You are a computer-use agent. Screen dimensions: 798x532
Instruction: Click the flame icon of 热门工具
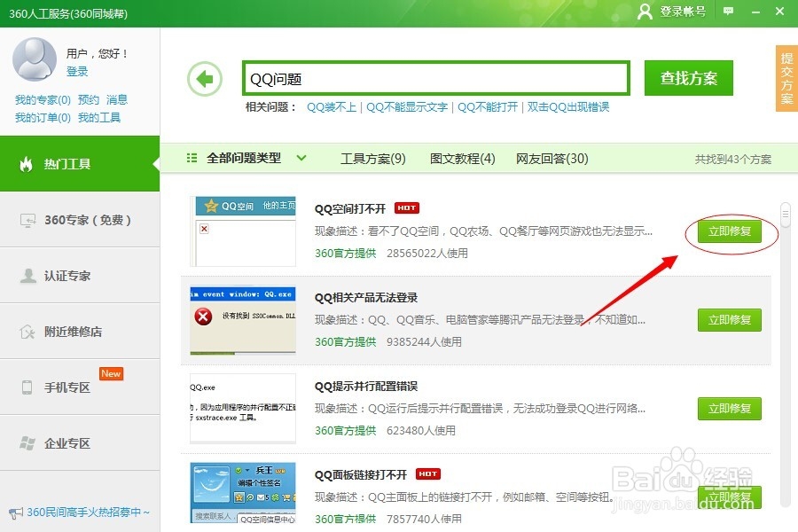click(x=26, y=164)
